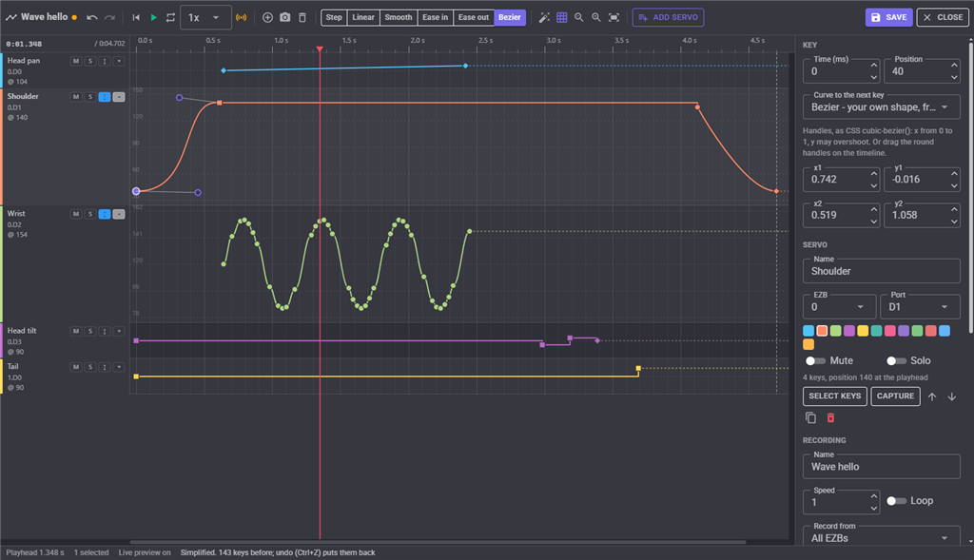This screenshot has height=560, width=974.
Task: Click the magic wand simplify icon
Action: click(x=544, y=17)
